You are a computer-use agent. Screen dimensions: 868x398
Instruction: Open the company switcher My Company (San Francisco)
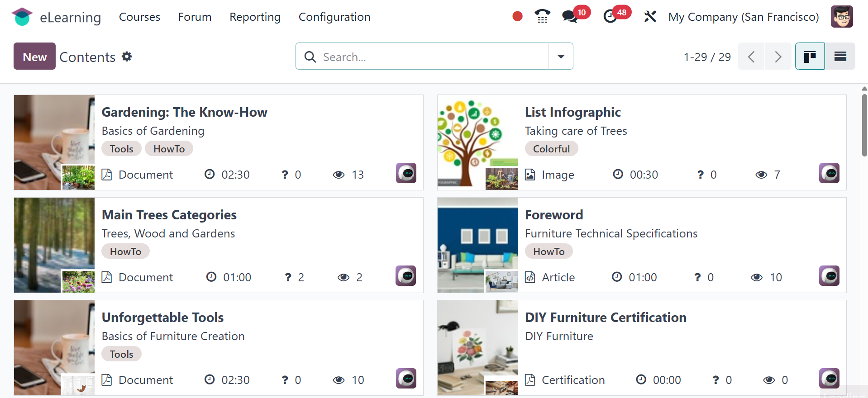(x=744, y=17)
